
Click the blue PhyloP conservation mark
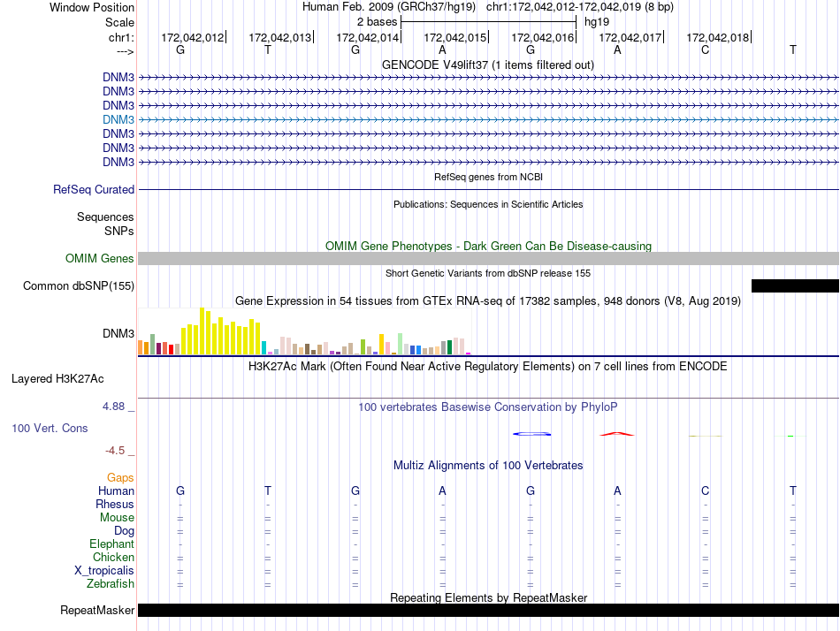pyautogui.click(x=531, y=434)
